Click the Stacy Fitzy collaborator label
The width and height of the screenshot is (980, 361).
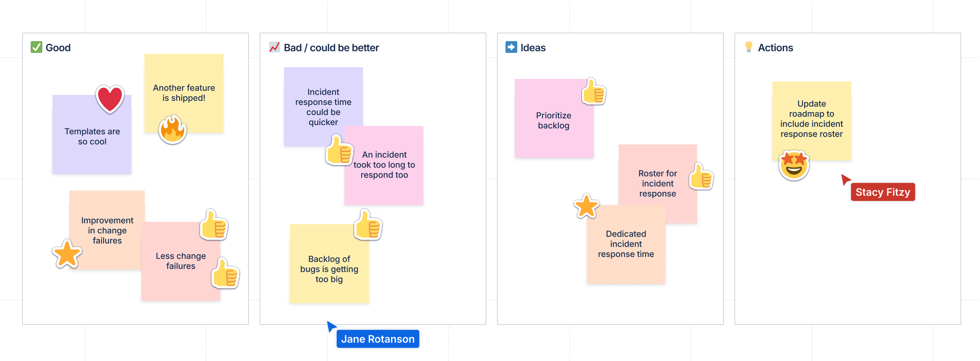click(x=883, y=192)
